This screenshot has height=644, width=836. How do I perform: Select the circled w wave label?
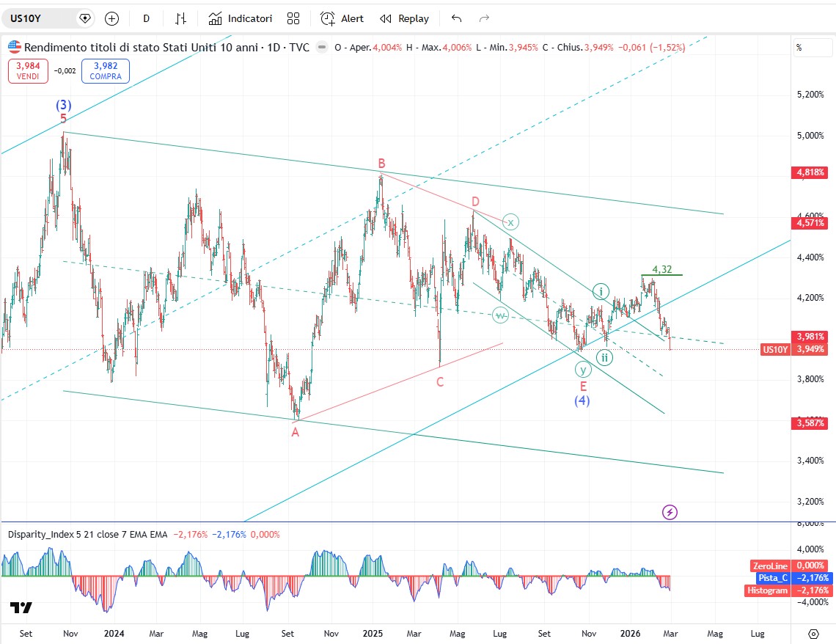(x=500, y=315)
